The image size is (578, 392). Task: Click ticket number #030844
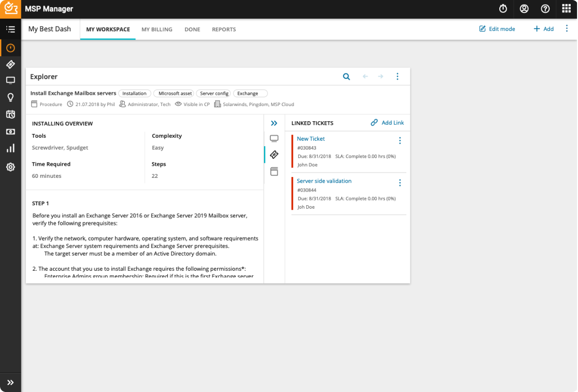point(307,190)
